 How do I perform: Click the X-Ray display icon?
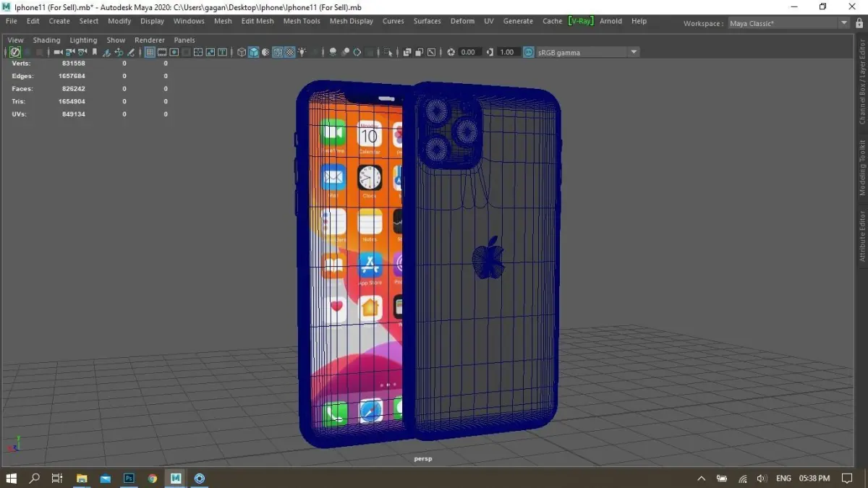click(407, 52)
